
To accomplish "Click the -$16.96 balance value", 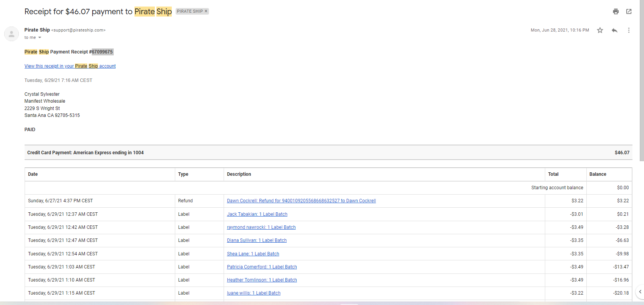I will (x=621, y=280).
